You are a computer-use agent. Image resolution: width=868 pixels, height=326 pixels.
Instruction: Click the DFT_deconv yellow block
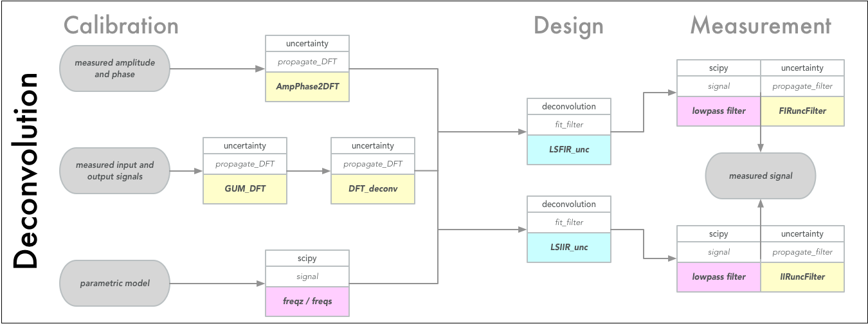point(373,190)
